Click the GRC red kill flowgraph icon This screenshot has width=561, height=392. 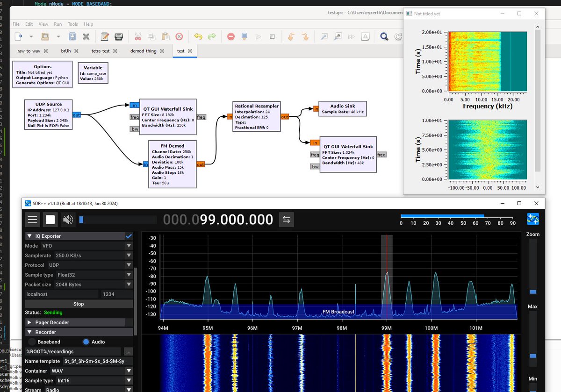(x=231, y=36)
